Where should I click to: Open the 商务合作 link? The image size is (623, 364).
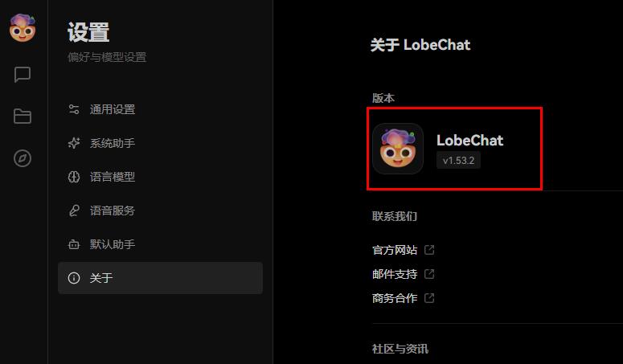(395, 298)
